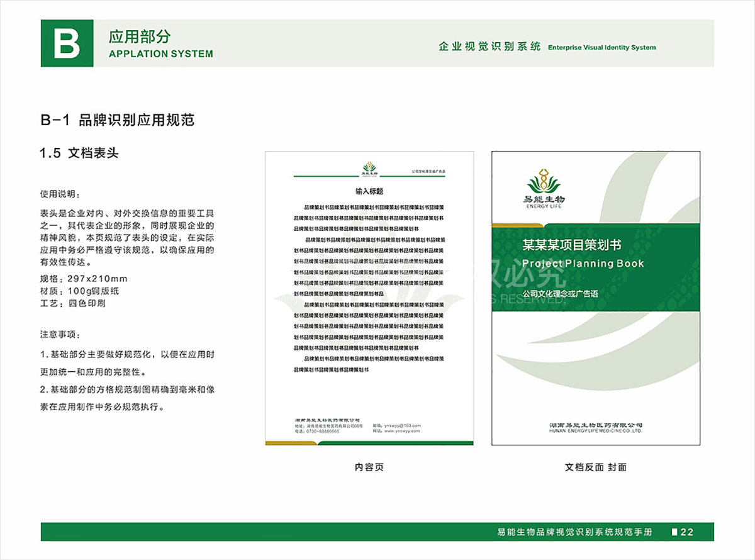
Task: Click the slogan '公司文化理念或广告语' on cover band
Action: coord(559,294)
